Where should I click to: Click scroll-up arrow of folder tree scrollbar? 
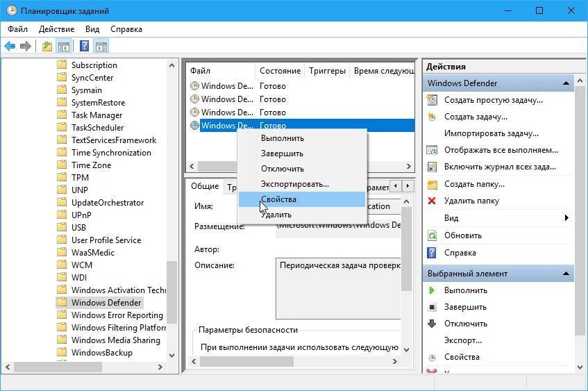point(171,65)
